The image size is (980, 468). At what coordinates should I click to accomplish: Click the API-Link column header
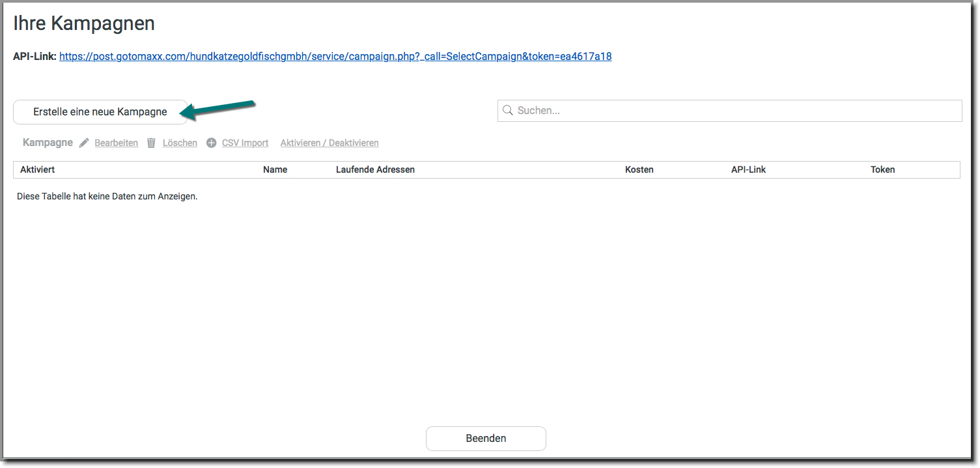click(x=748, y=169)
